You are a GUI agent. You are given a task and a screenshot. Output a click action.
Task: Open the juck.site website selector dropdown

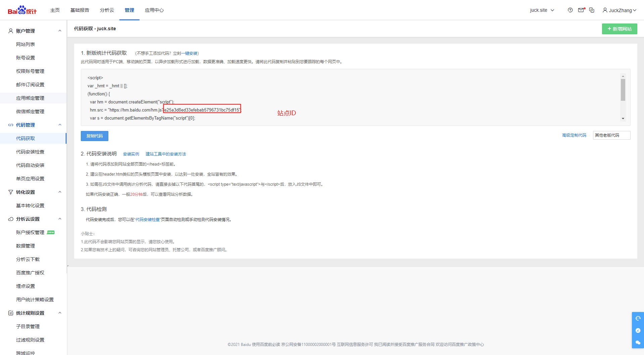(542, 10)
